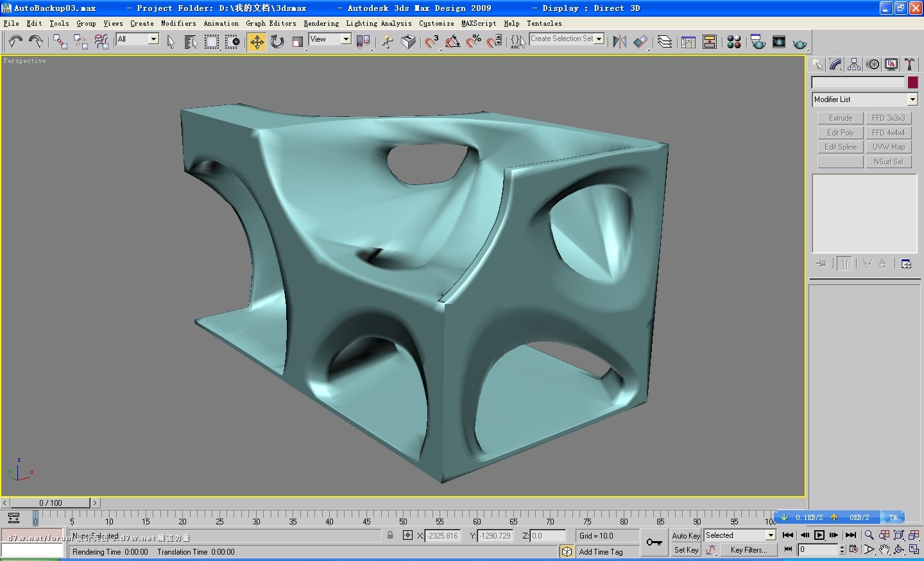924x561 pixels.
Task: Open the Rendered Frame Window icon
Action: click(779, 42)
